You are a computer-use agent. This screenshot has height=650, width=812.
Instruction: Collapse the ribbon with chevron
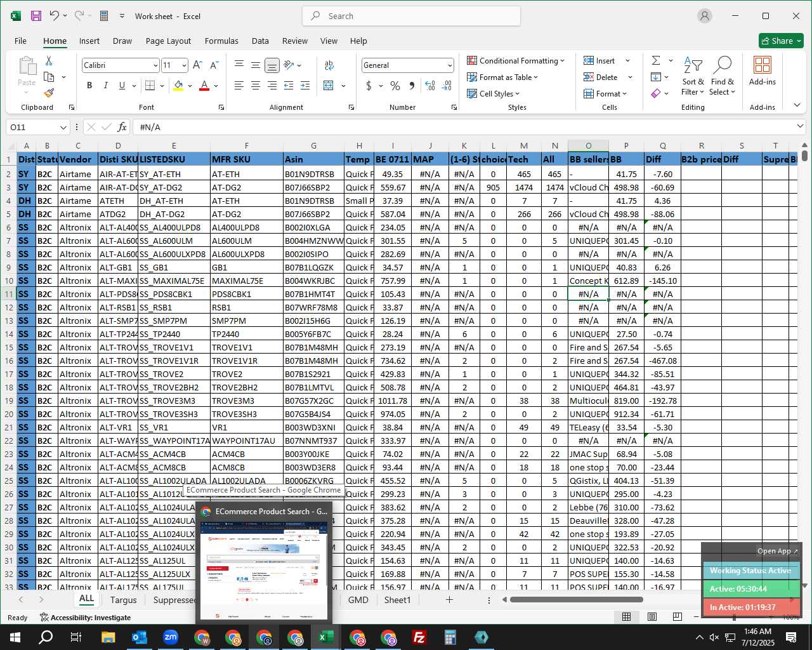(797, 105)
